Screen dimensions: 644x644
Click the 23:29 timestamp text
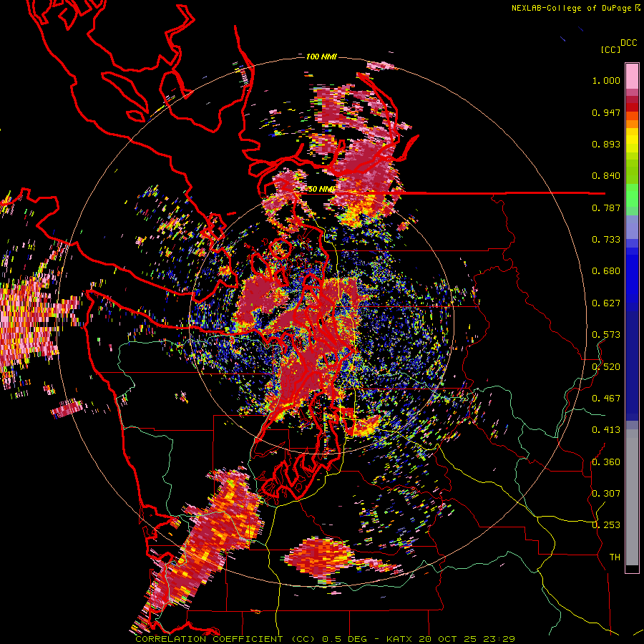499,639
